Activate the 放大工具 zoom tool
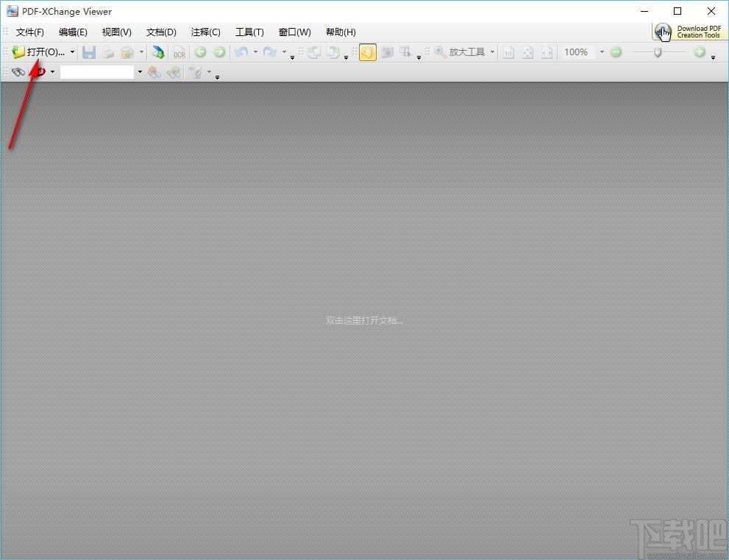 pos(460,52)
